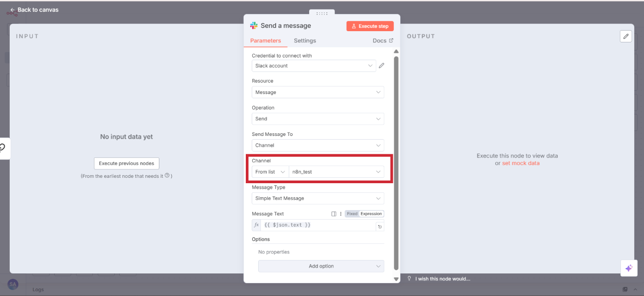Open the From list channel mode dropdown
This screenshot has width=644, height=296.
(x=270, y=172)
